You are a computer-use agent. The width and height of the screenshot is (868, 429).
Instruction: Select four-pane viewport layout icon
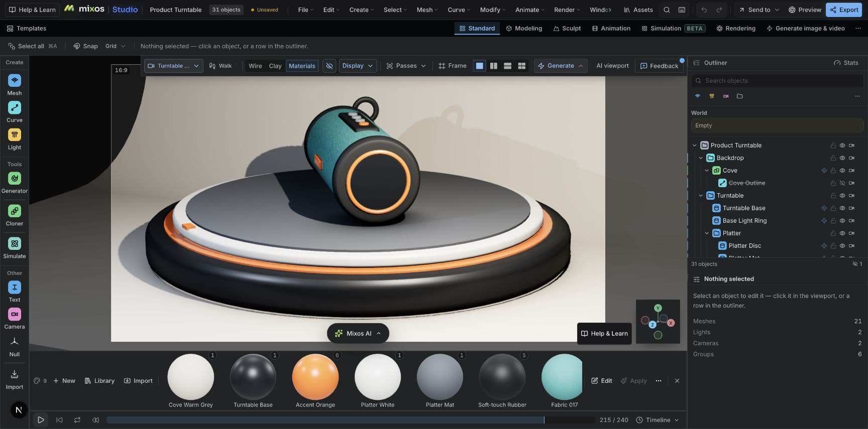coord(522,66)
